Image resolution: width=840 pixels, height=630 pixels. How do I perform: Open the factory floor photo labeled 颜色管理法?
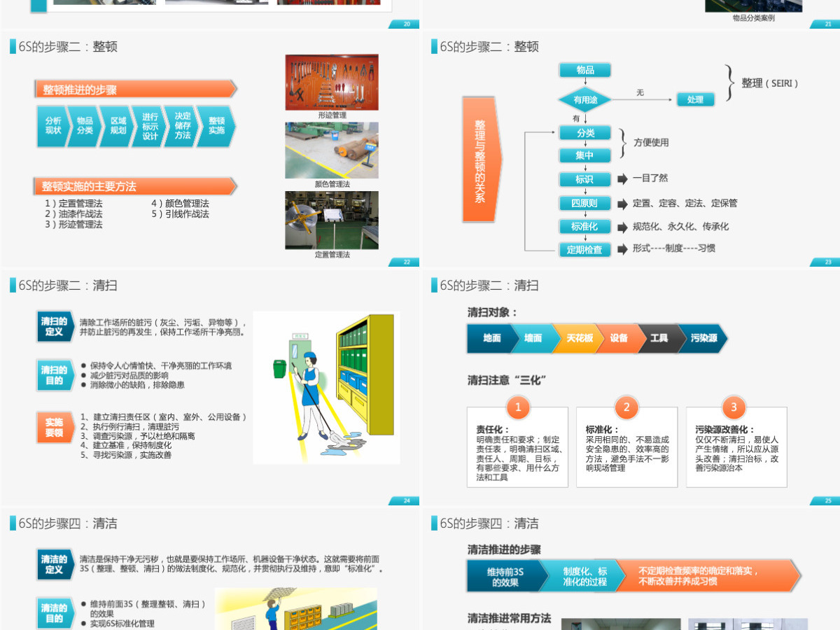coord(332,150)
